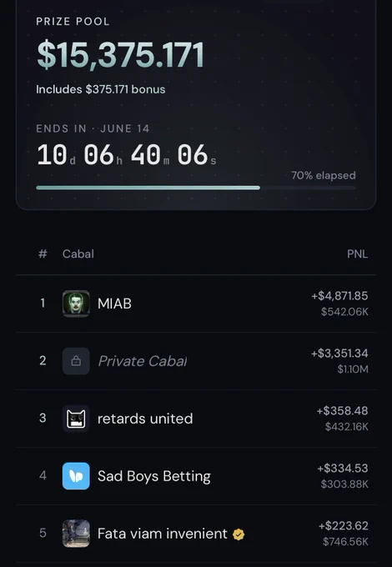This screenshot has width=392, height=567.
Task: Sort by the PNL column header
Action: click(x=357, y=253)
